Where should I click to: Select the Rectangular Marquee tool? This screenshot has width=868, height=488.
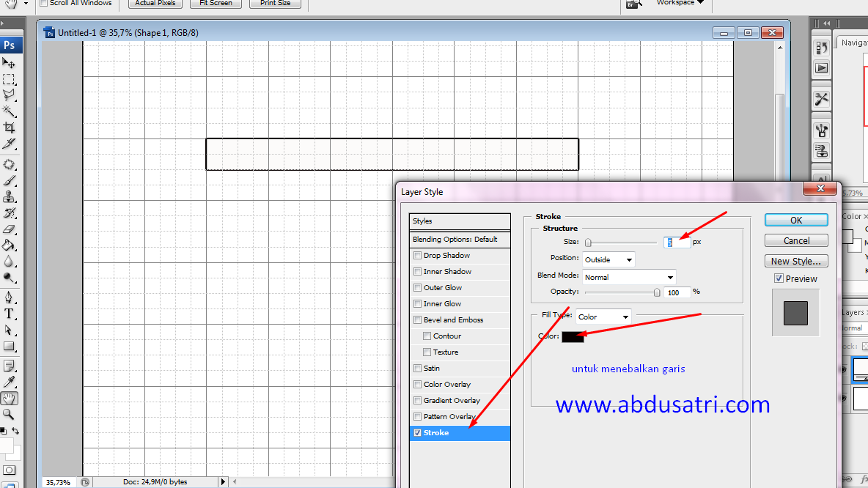(x=9, y=79)
